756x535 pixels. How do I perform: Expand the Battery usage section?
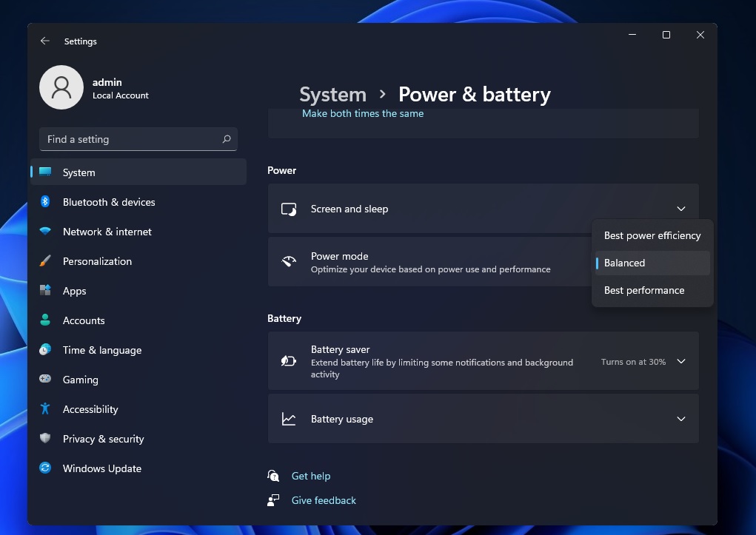pyautogui.click(x=680, y=419)
